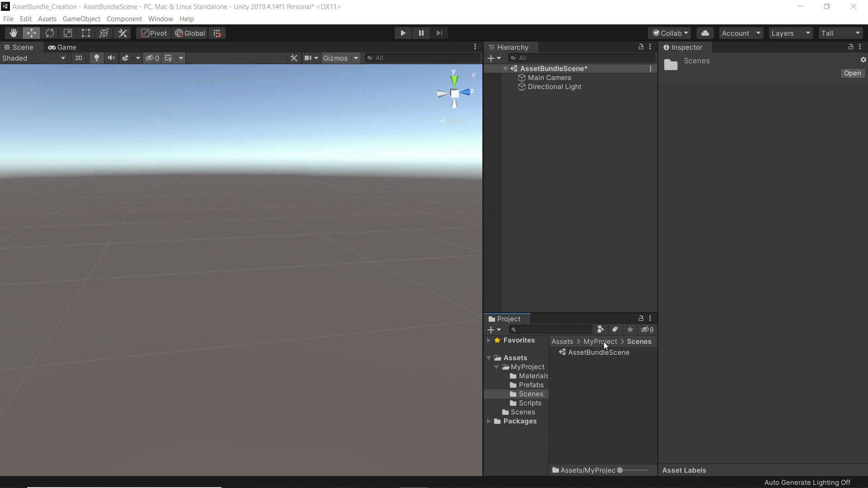868x488 pixels.
Task: Click the Global transform toggle icon
Action: tap(190, 33)
